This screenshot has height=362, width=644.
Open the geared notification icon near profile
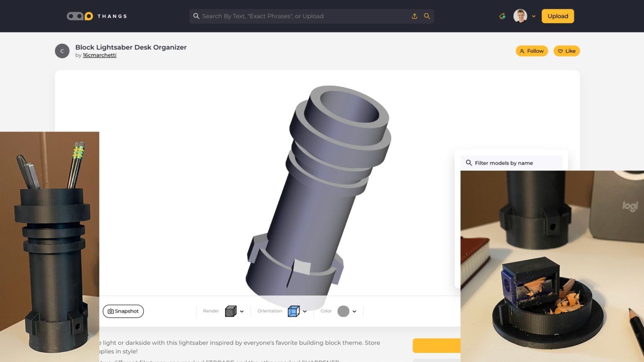point(502,16)
